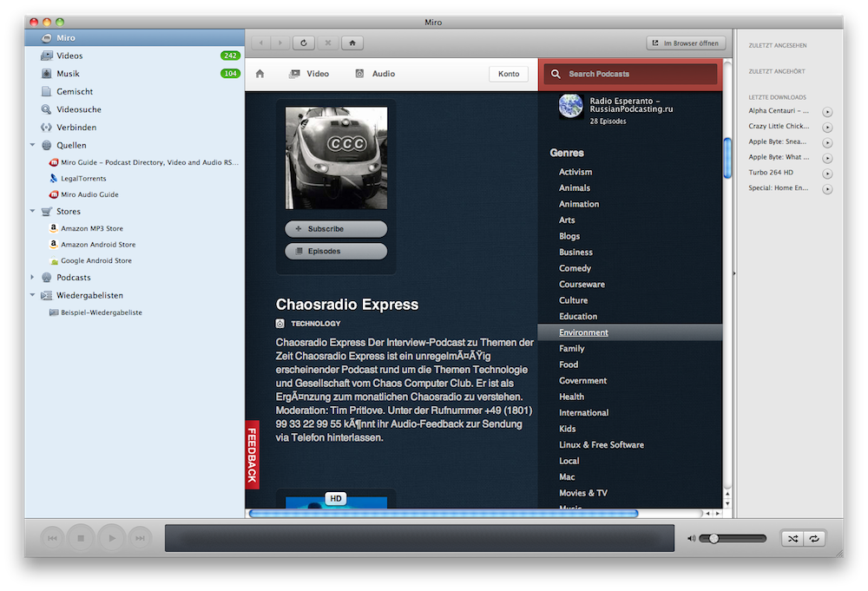Click the stop loading toolbar icon
Image resolution: width=868 pixels, height=591 pixels.
pyautogui.click(x=327, y=43)
